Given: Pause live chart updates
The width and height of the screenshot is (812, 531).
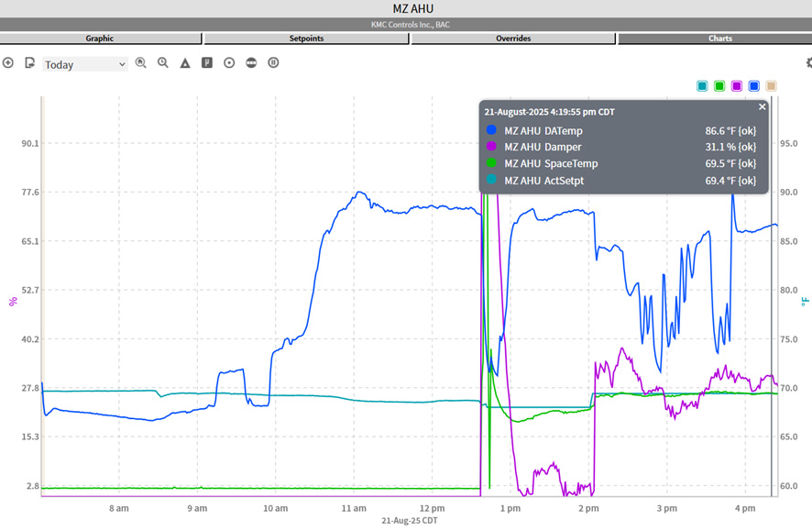Looking at the screenshot, I should [273, 63].
